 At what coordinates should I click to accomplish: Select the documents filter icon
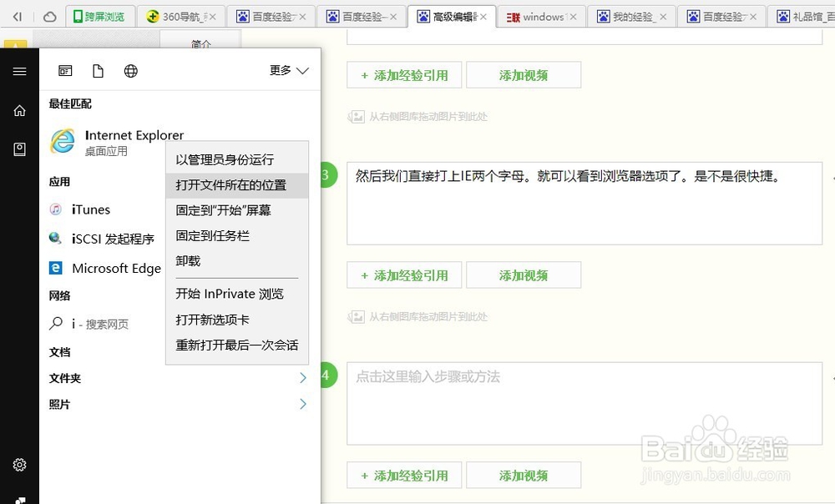98,71
